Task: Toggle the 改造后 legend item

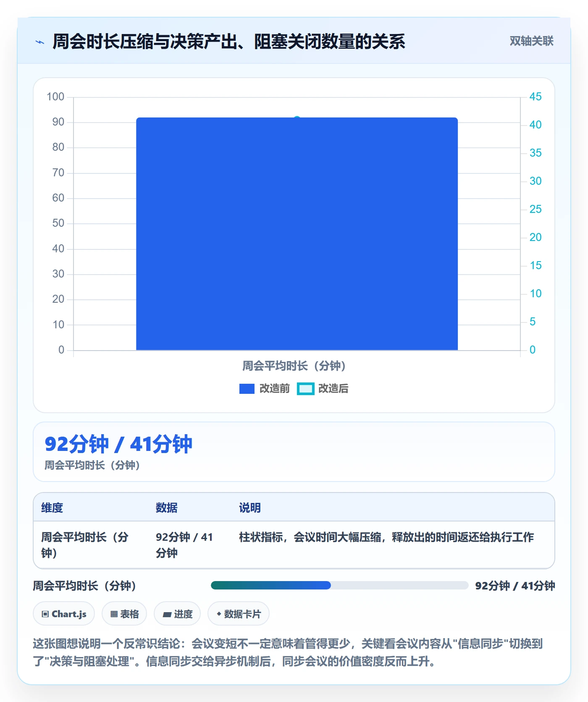Action: (323, 389)
